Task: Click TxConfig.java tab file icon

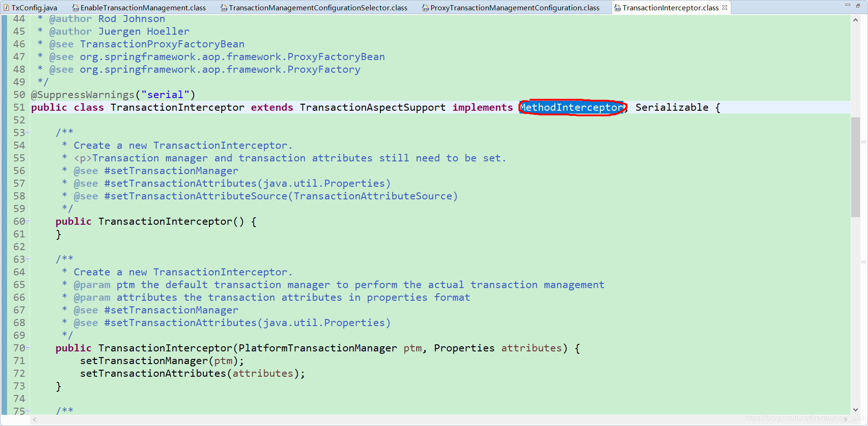Action: click(6, 8)
